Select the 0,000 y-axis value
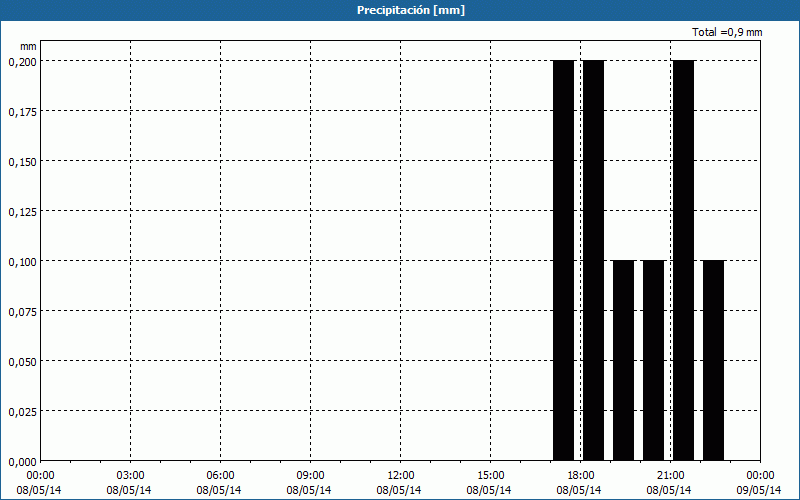The height and width of the screenshot is (500, 800). tap(22, 462)
